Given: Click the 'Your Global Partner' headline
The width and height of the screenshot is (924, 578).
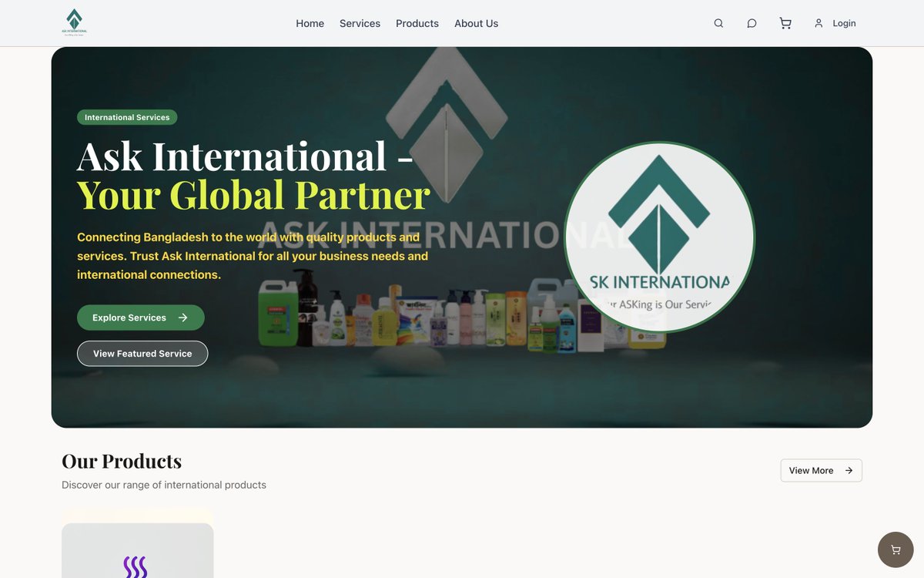Looking at the screenshot, I should pyautogui.click(x=253, y=194).
